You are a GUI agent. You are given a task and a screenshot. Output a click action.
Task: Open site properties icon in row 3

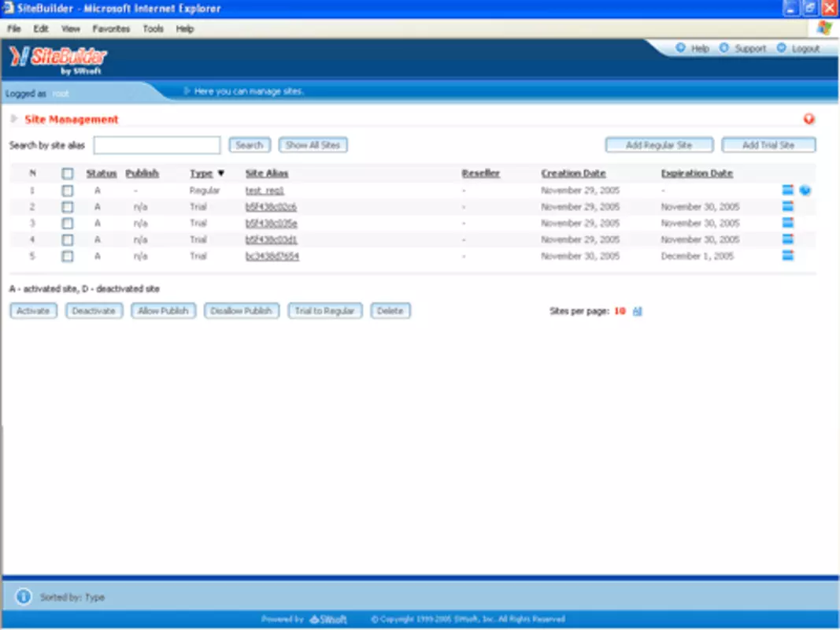(x=787, y=223)
